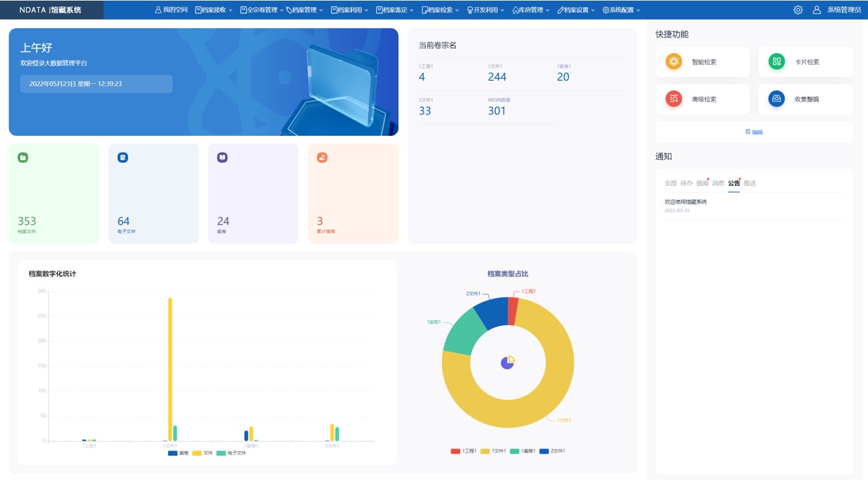Click the orange 累计借阅 card icon
Image resolution: width=868 pixels, height=480 pixels.
coord(322,158)
